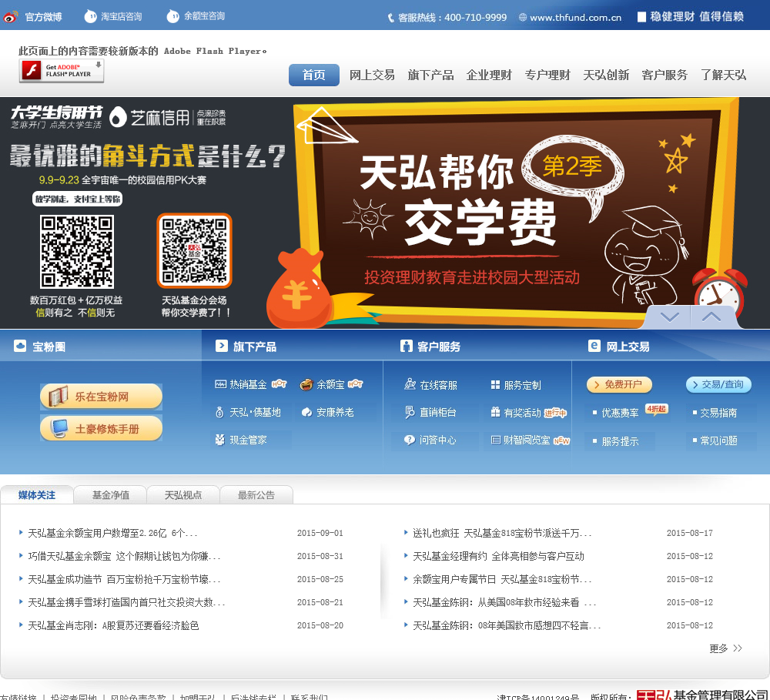Open the 优惠费率 link
Viewport: 770px width, 700px height.
click(620, 413)
